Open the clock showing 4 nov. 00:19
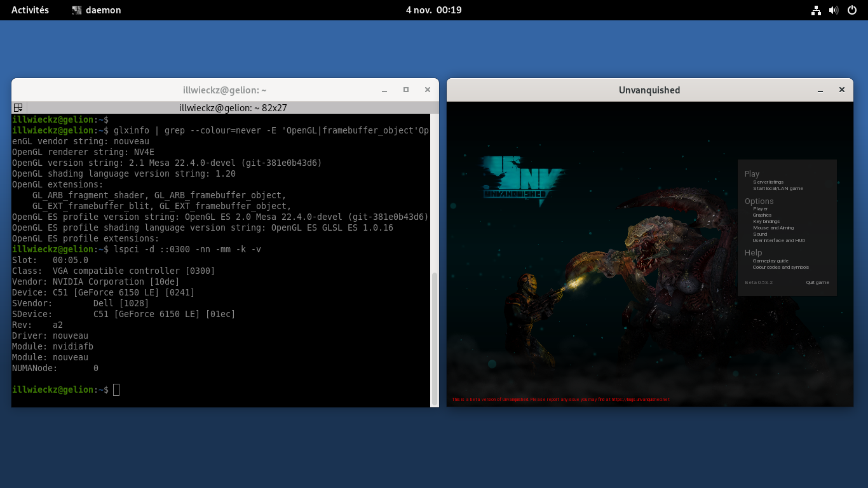Screen dimensions: 868x488 coord(434,10)
